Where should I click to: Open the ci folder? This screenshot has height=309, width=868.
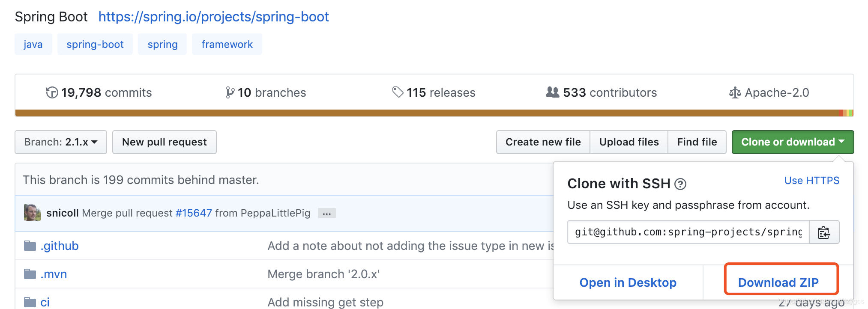tap(45, 302)
